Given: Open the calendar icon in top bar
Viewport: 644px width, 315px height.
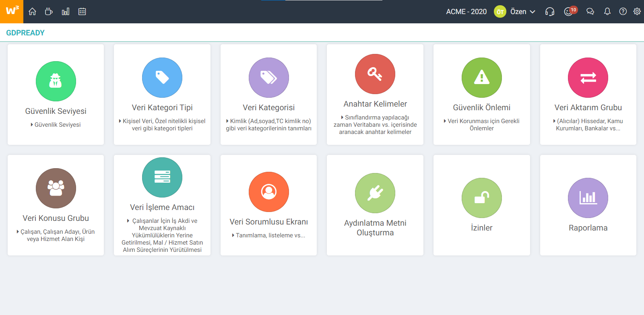Looking at the screenshot, I should coord(82,12).
